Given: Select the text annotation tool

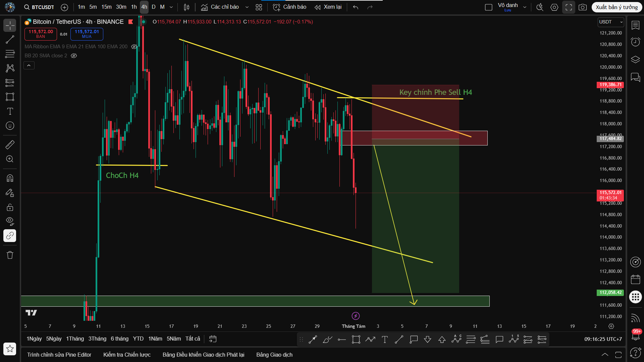Looking at the screenshot, I should coord(10,111).
